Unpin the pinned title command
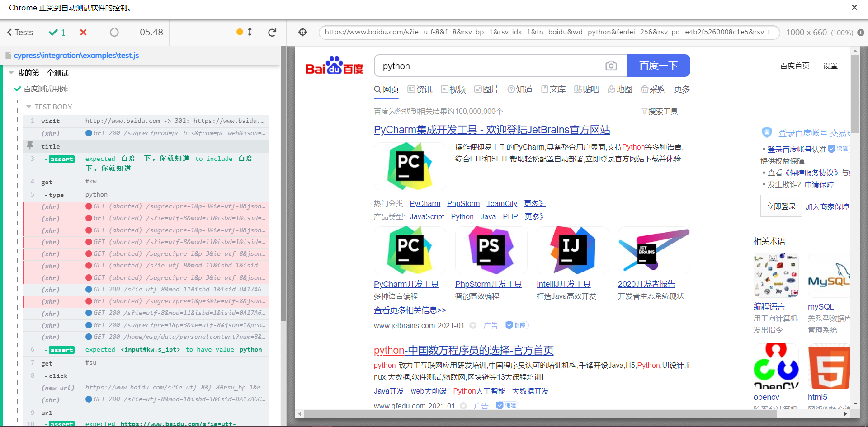This screenshot has width=868, height=427. [x=30, y=145]
